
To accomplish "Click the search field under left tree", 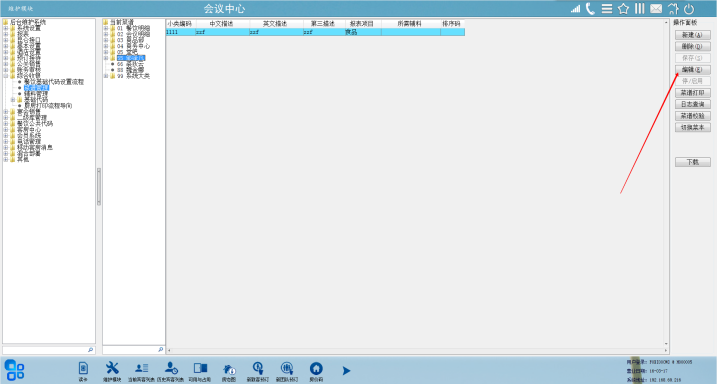I will 49,350.
